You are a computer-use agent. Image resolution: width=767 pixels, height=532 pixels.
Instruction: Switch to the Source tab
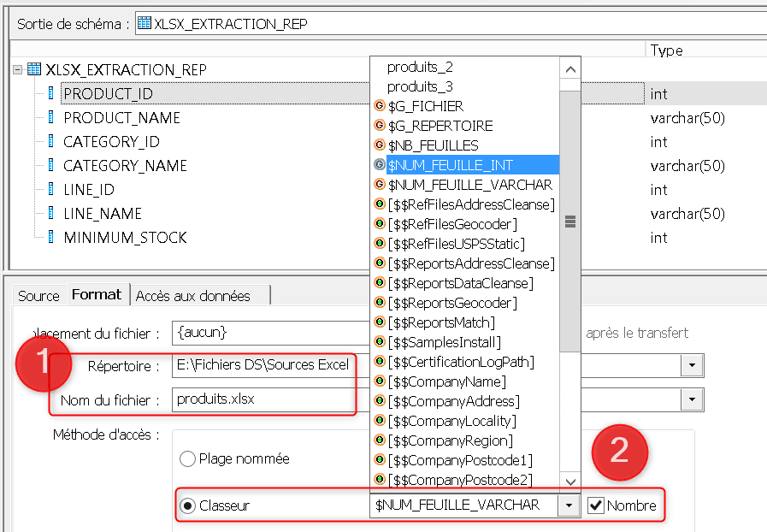[x=38, y=295]
